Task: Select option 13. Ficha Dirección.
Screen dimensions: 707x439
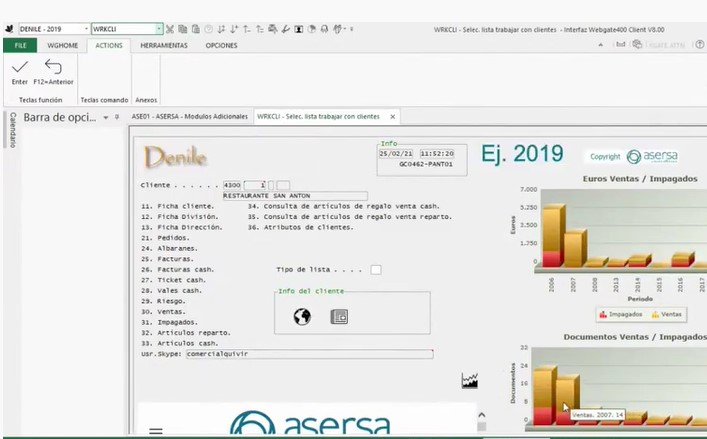Action: pos(182,228)
